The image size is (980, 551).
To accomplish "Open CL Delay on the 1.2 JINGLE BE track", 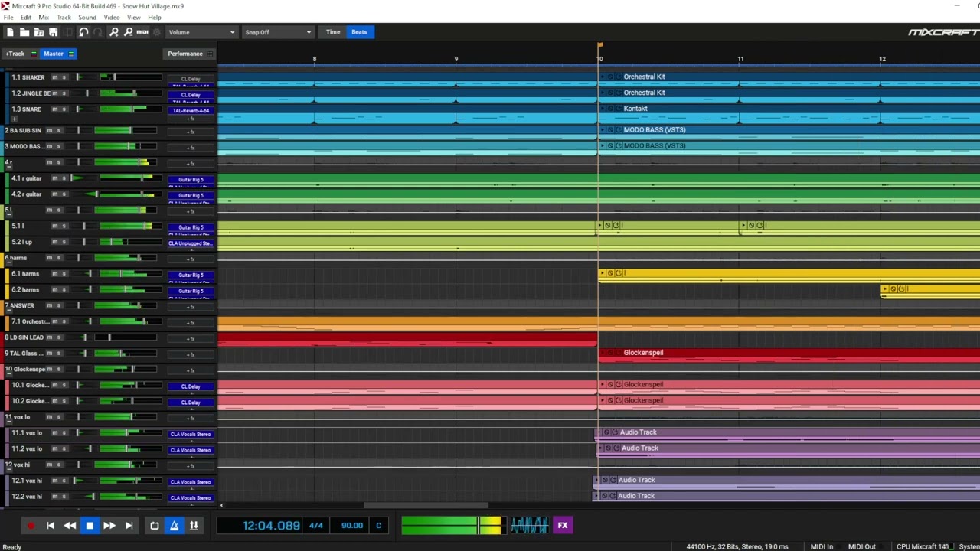I will coord(191,95).
